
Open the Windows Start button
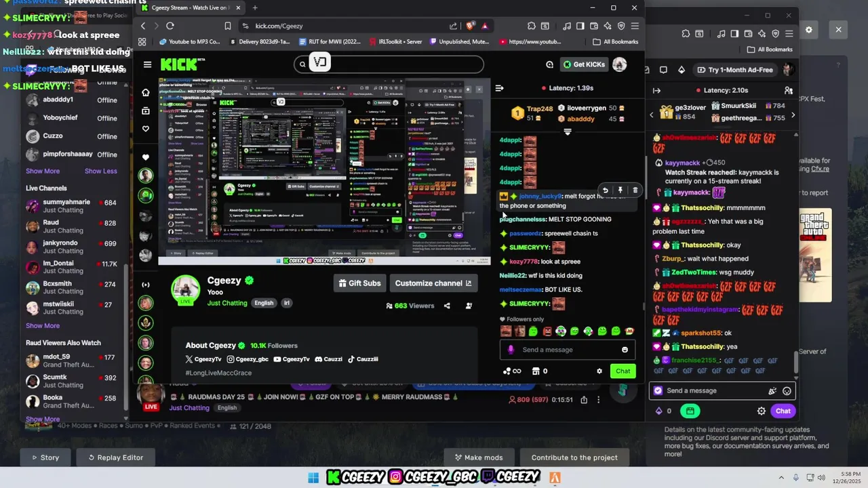click(313, 478)
